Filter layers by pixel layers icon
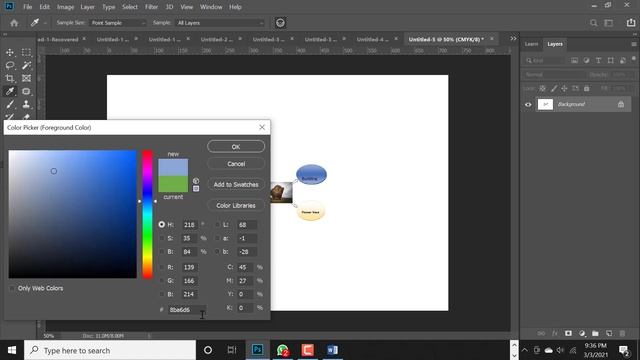The width and height of the screenshot is (640, 360). [x=574, y=60]
